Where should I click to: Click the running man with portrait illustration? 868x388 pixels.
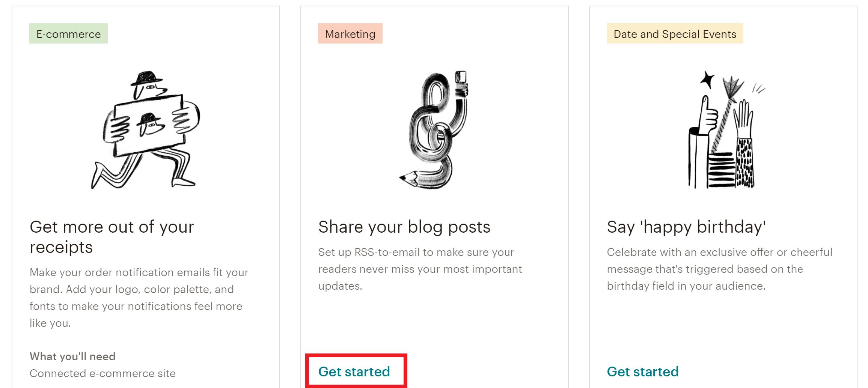pyautogui.click(x=146, y=129)
